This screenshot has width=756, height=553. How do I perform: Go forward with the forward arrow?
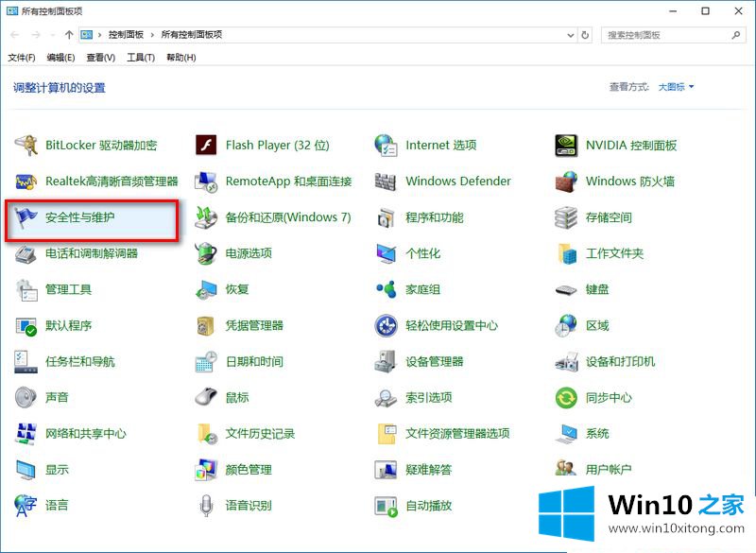click(36, 35)
